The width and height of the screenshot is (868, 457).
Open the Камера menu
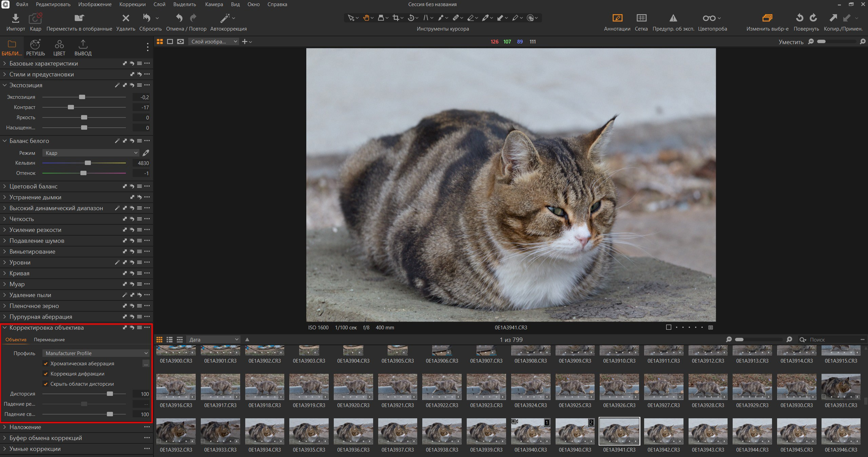[x=213, y=4]
